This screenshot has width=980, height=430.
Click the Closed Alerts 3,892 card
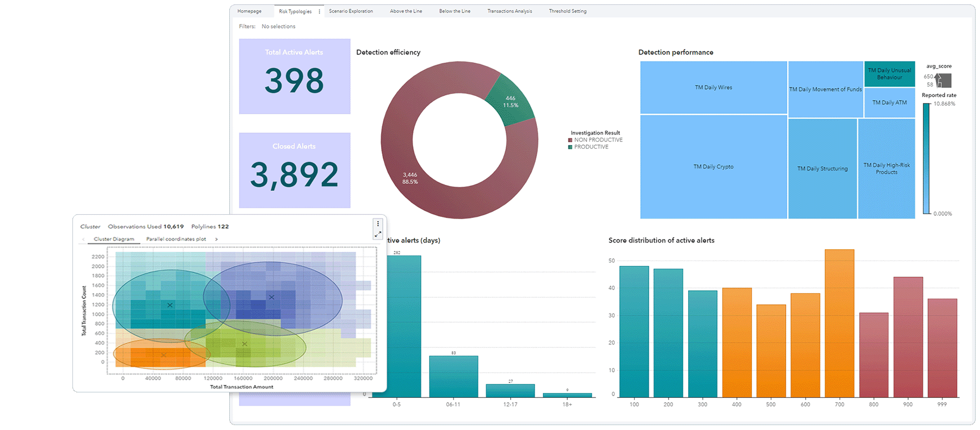(295, 170)
